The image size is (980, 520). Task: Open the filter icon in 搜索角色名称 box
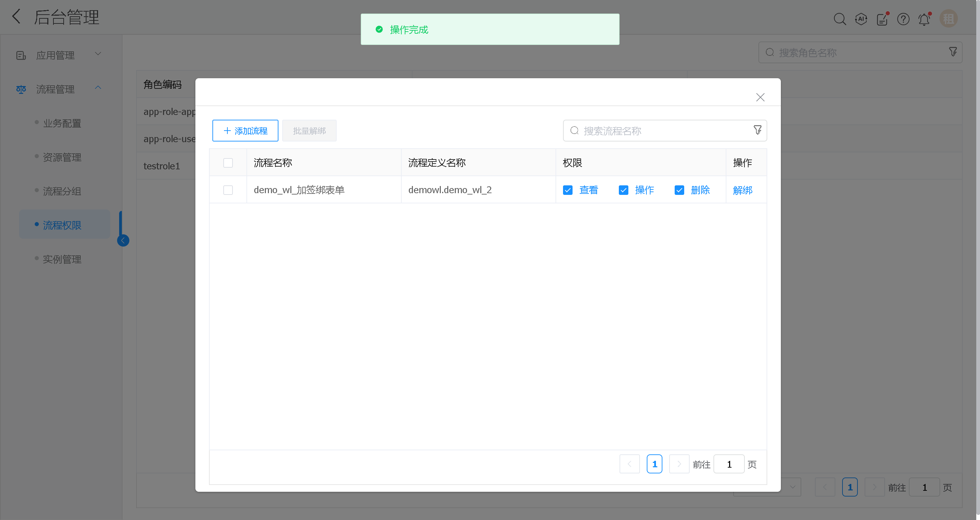coord(953,52)
